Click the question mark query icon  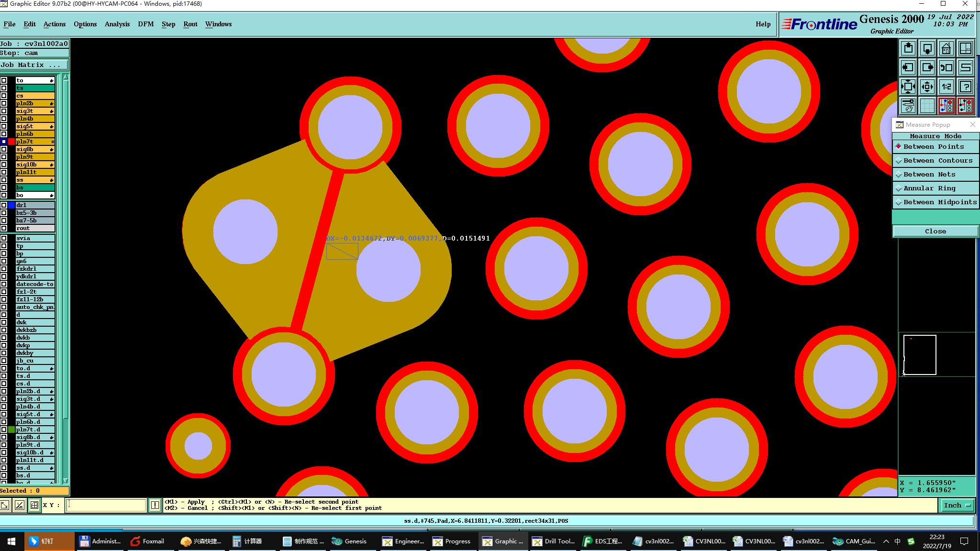[x=966, y=87]
